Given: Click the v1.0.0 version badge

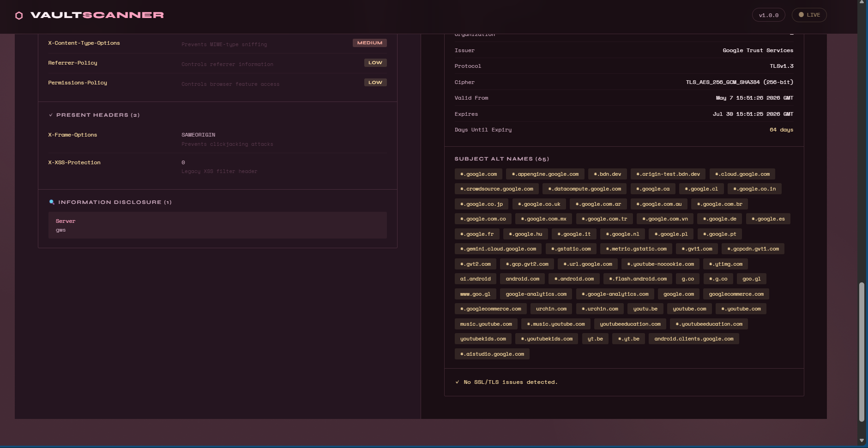Looking at the screenshot, I should (x=769, y=15).
